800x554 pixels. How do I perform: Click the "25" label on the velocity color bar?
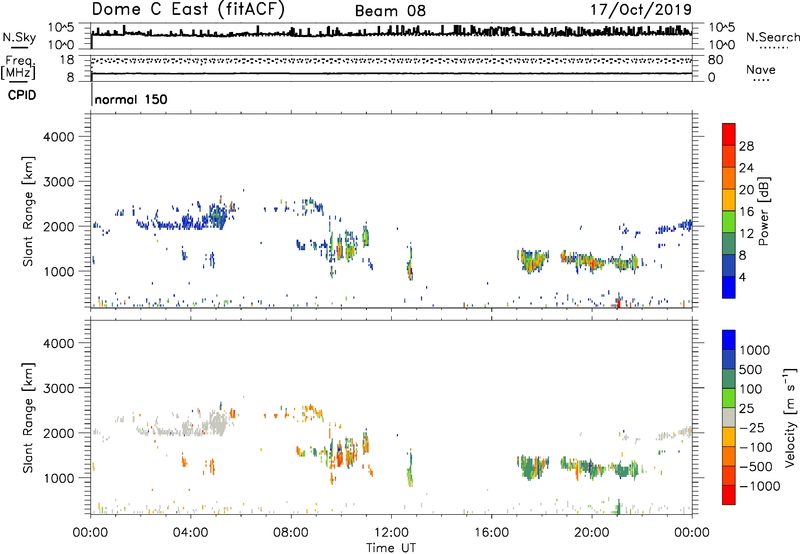click(746, 409)
